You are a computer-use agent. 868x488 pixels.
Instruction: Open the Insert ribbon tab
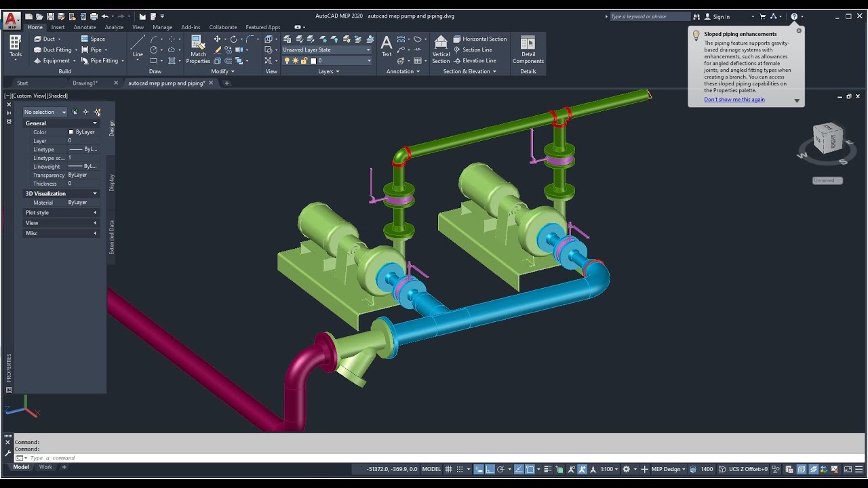58,27
